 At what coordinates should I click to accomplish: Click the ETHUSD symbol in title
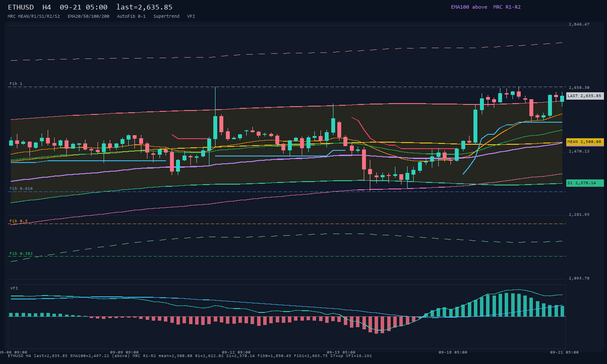tap(21, 7)
